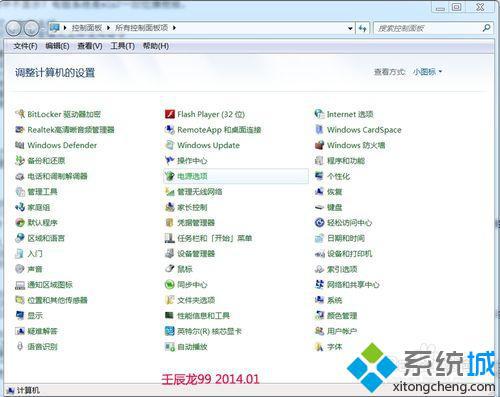Click the search magnifier icon

tap(486, 28)
